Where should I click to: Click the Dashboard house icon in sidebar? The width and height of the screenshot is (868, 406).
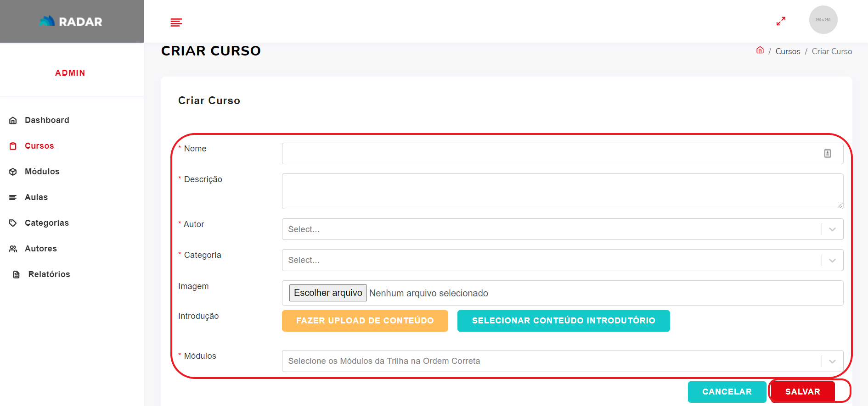[13, 121]
